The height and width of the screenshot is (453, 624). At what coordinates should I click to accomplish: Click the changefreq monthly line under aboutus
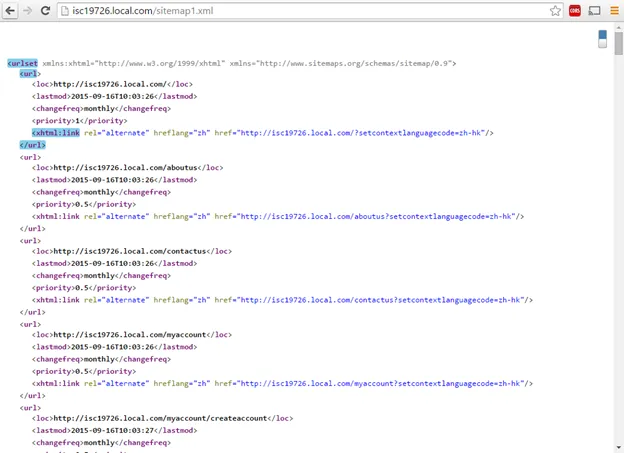coord(101,192)
